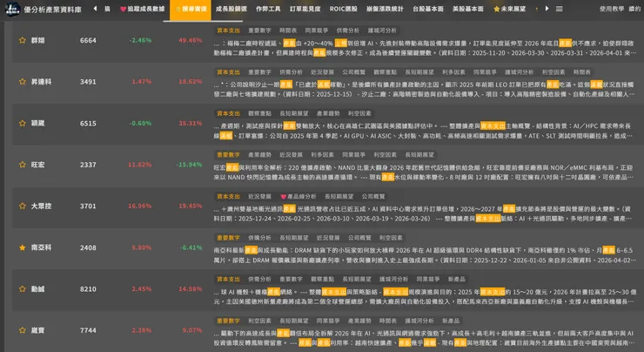Unfavorite the filled star for 南亞科 2408
Screen dimensions: 644x352
[22, 247]
